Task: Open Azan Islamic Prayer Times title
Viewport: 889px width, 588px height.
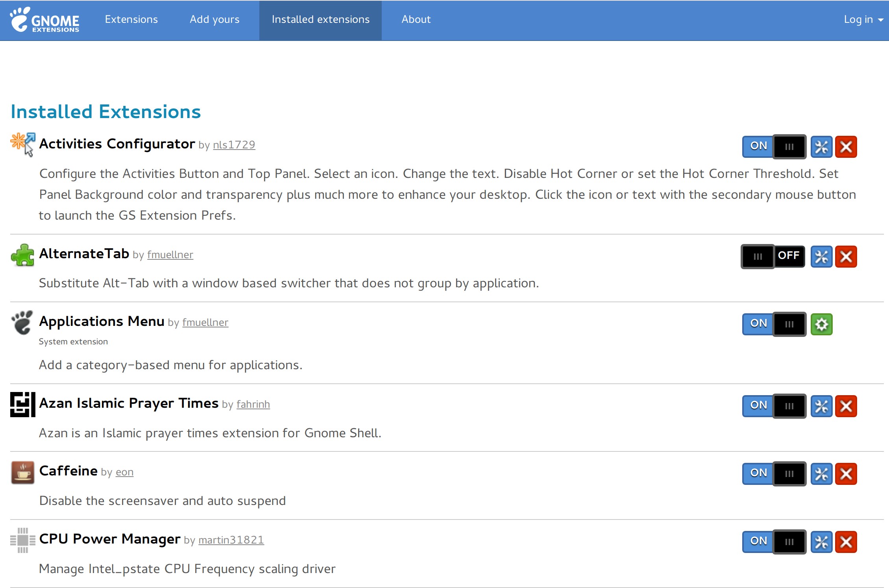Action: 129,403
